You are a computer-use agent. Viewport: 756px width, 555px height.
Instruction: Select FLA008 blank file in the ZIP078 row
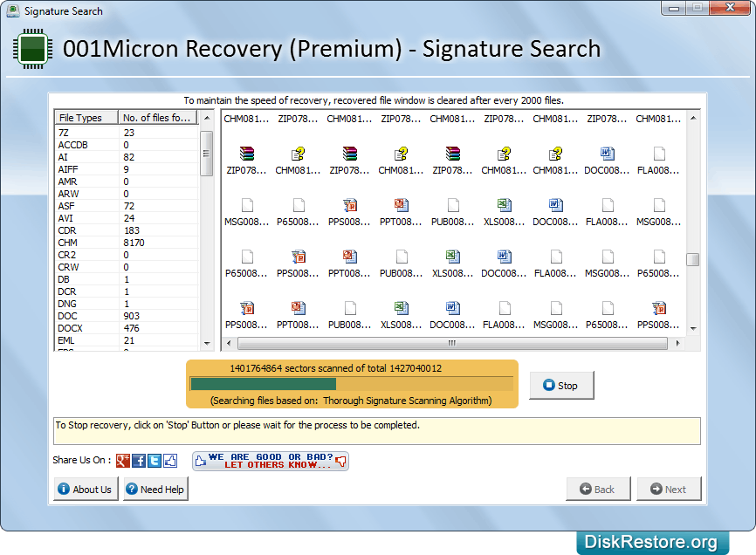(658, 161)
